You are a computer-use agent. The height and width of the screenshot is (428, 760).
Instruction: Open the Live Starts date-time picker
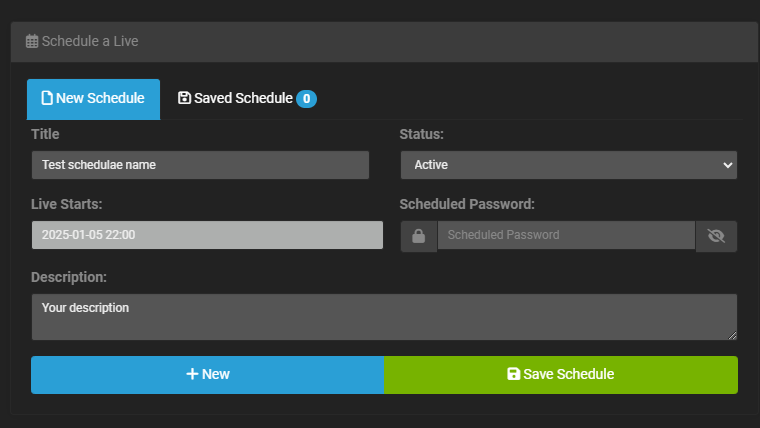coord(206,235)
